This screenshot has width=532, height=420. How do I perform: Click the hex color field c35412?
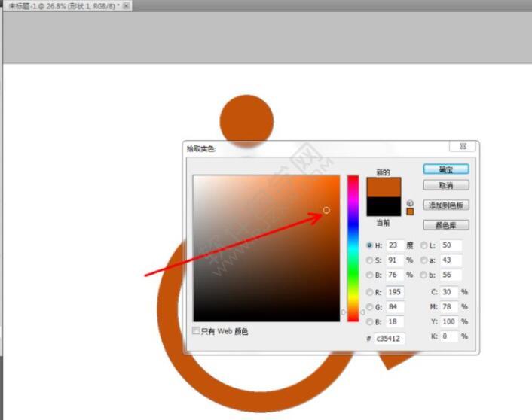pos(390,338)
